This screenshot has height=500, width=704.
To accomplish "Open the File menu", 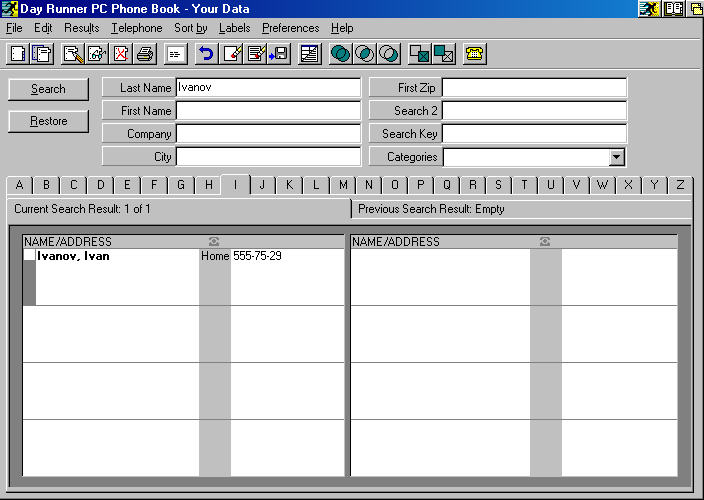I will coord(14,28).
